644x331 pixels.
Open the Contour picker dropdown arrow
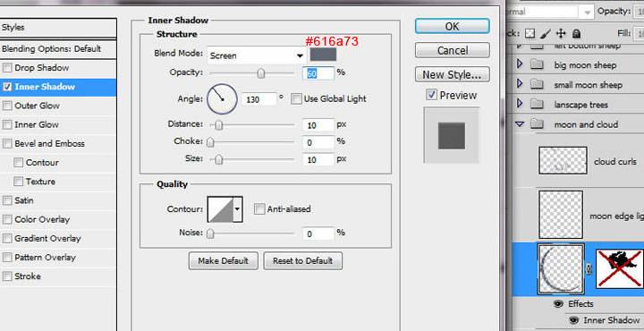tap(237, 209)
